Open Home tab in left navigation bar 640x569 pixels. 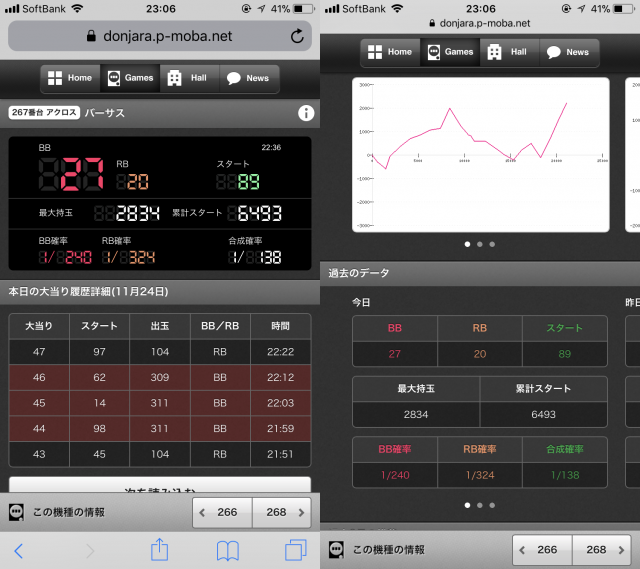(69, 78)
